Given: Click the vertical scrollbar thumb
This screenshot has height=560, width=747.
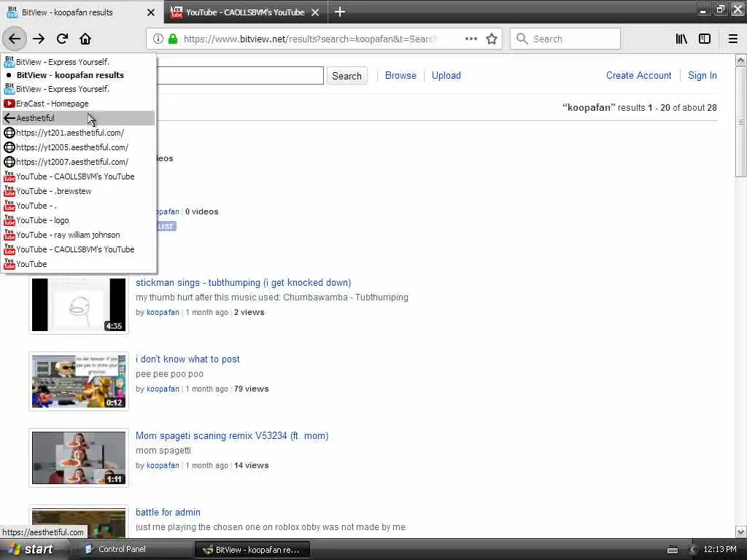Looking at the screenshot, I should (x=741, y=122).
